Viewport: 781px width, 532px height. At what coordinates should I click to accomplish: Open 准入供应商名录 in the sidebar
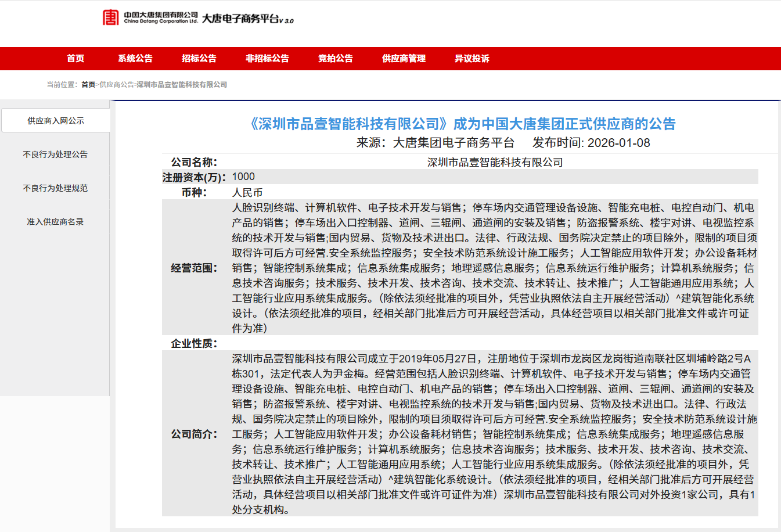(55, 222)
